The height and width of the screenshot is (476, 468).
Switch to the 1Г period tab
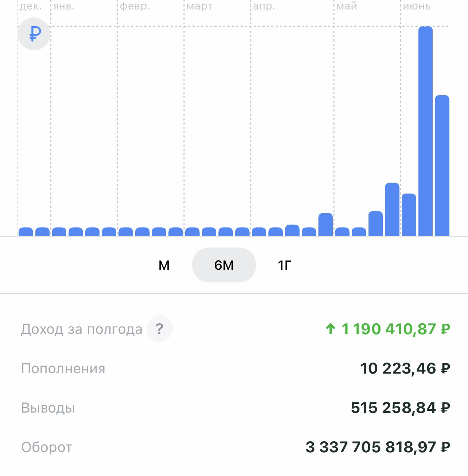[x=285, y=265]
